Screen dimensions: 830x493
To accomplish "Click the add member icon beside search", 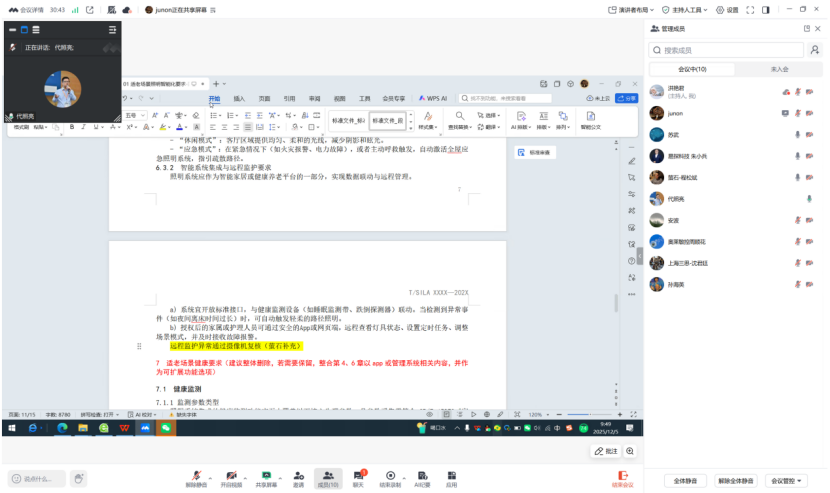I will tap(815, 50).
